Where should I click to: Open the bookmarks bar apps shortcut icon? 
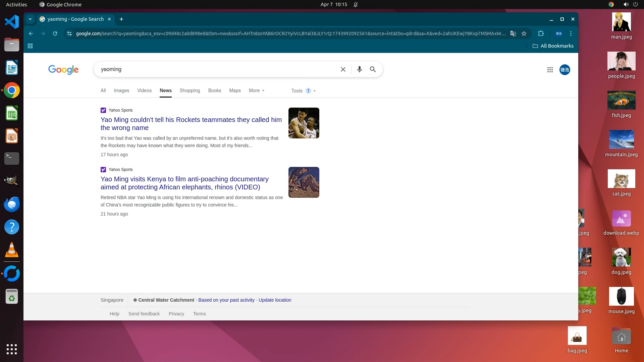pyautogui.click(x=30, y=46)
